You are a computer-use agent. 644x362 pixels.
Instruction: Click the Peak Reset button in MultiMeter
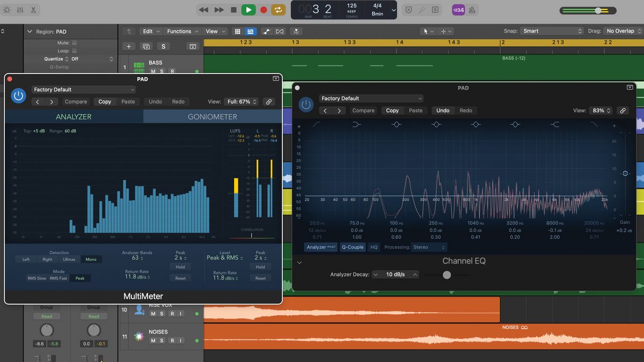pyautogui.click(x=180, y=278)
